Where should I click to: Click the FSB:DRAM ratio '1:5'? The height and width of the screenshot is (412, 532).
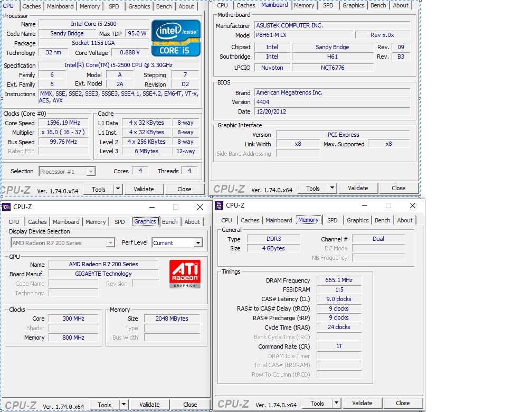point(339,290)
